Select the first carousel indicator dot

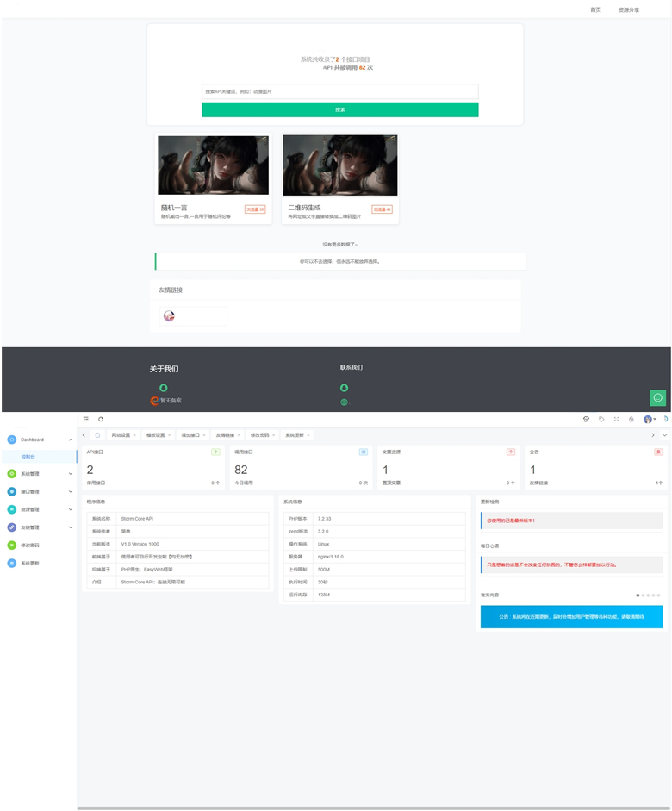coord(638,595)
